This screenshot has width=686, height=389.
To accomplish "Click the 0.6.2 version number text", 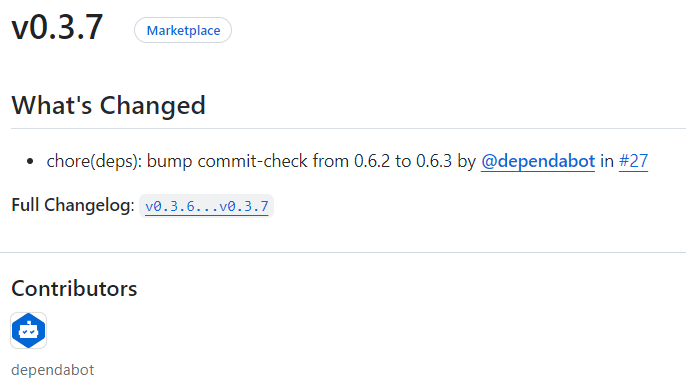I will click(x=372, y=161).
